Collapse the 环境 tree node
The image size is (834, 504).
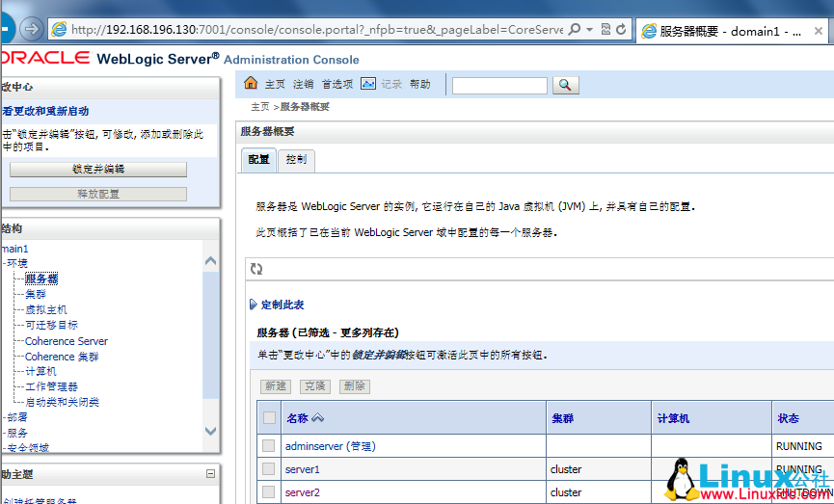4,263
